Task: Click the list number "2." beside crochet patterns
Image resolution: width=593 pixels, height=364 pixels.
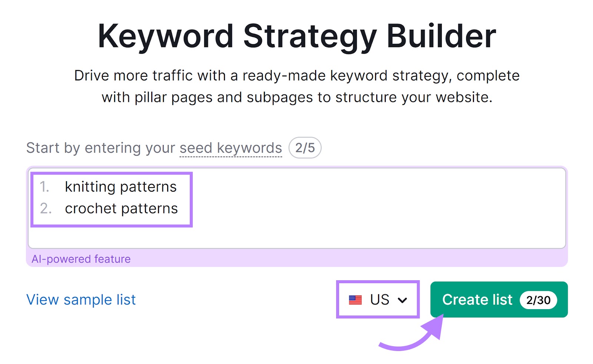Action: click(x=45, y=208)
